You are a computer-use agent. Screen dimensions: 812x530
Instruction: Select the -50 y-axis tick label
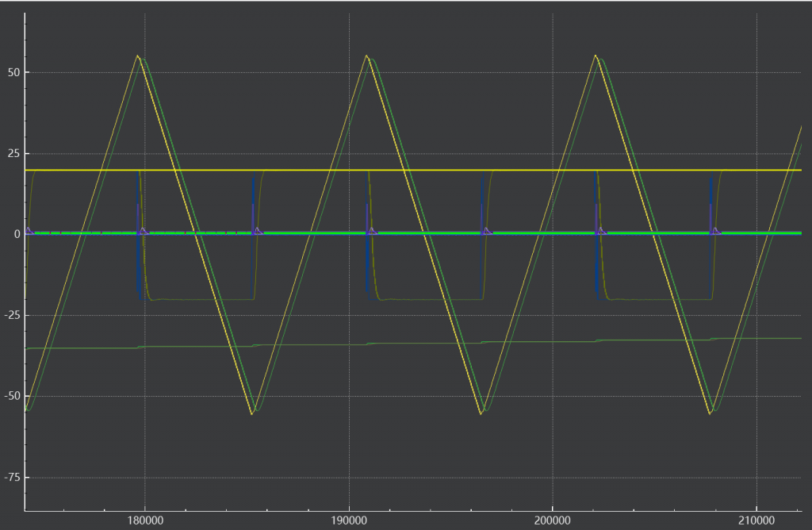point(12,396)
